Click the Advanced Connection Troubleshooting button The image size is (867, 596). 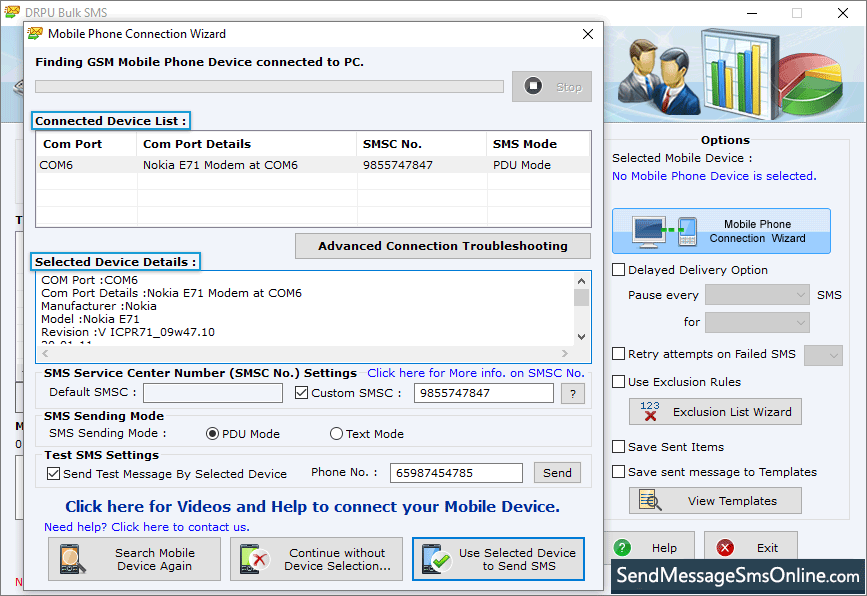click(x=442, y=246)
